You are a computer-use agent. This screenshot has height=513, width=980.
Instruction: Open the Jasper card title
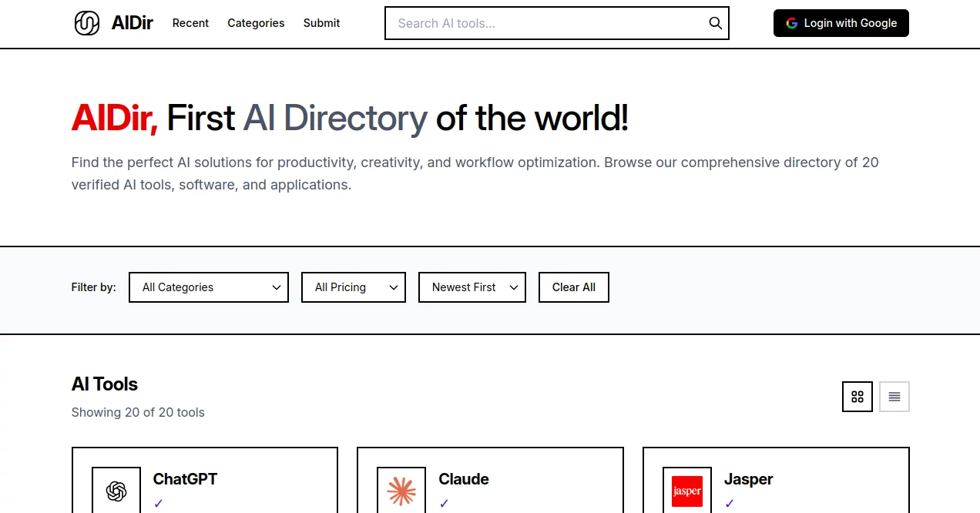[x=748, y=479]
